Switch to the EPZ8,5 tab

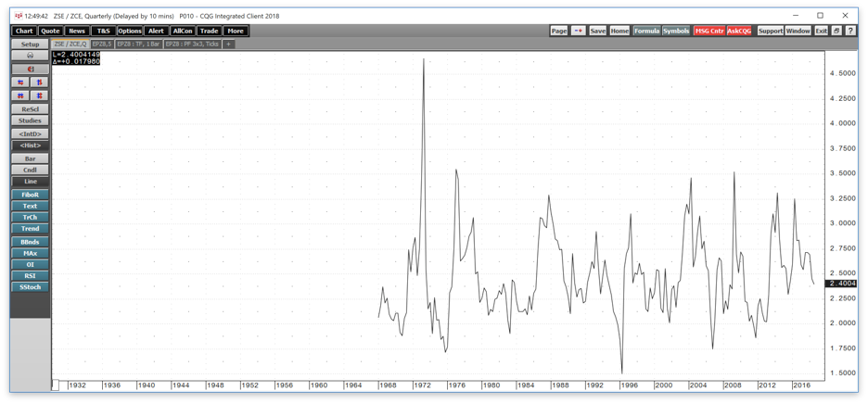[x=101, y=44]
